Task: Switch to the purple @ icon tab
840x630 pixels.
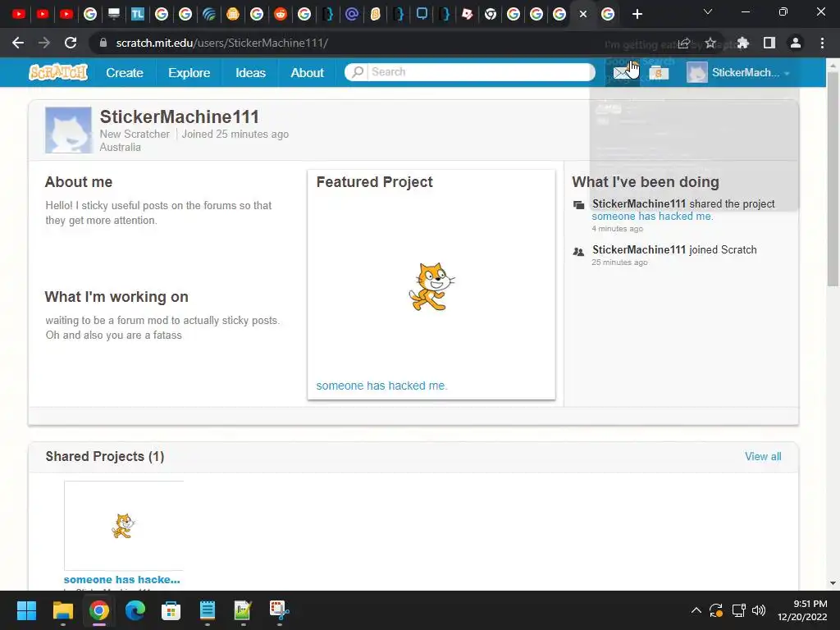Action: tap(351, 14)
